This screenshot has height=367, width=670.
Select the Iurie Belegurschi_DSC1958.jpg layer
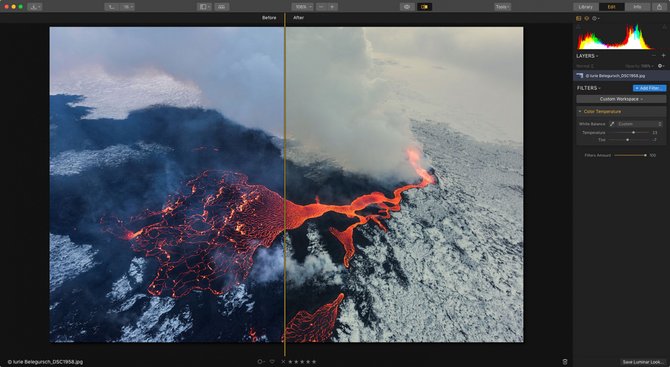[x=621, y=76]
